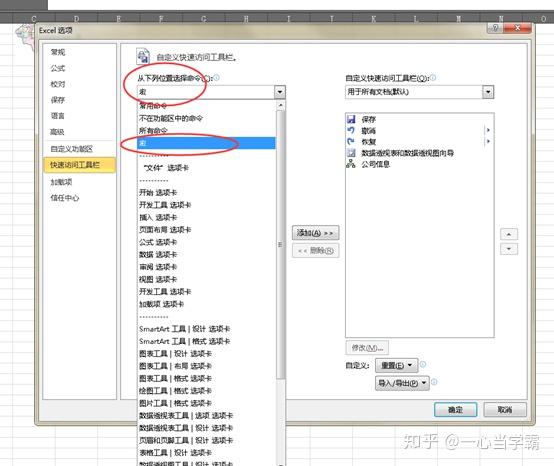Choose 常用命令 in the dropdown list

click(206, 106)
